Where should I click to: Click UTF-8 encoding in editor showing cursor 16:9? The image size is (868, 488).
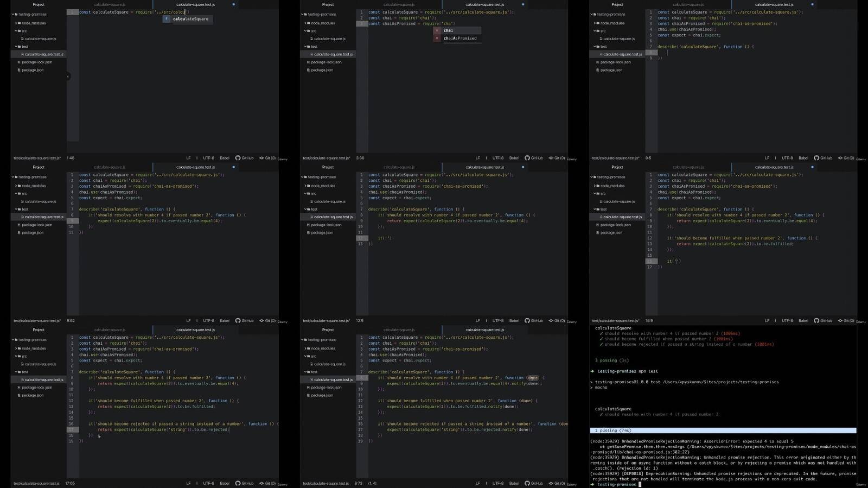point(787,321)
